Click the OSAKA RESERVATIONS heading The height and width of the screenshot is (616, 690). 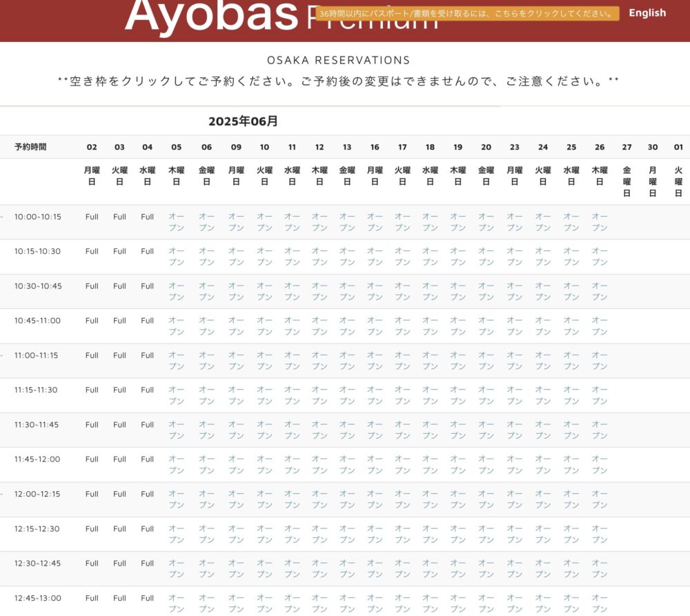pos(338,60)
